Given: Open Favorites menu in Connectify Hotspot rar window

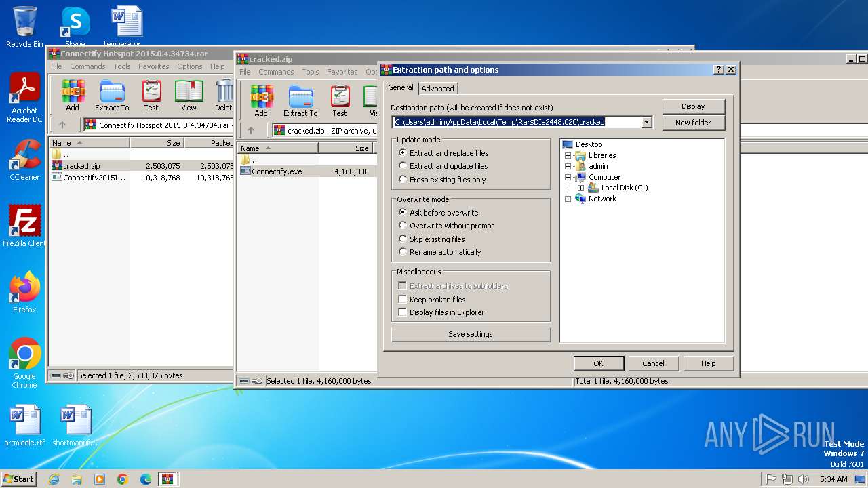Looking at the screenshot, I should [x=154, y=66].
